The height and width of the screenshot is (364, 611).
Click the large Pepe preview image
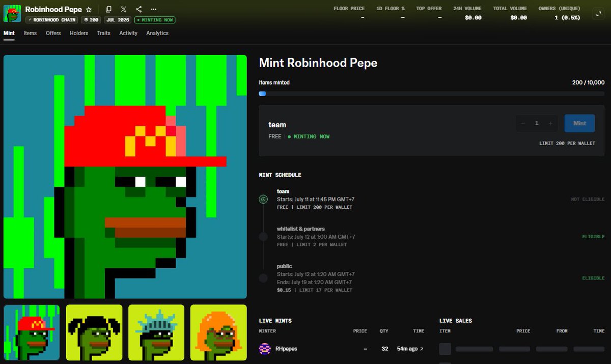125,177
